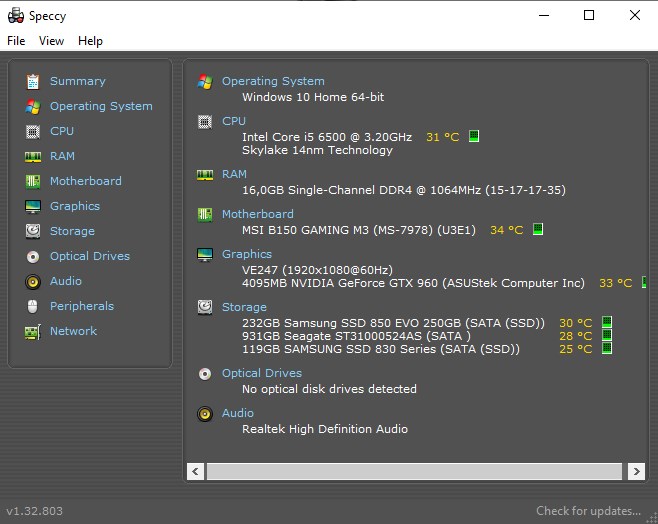Click the 'Skylake 14nm Technology' text
This screenshot has height=524, width=658.
coord(317,150)
